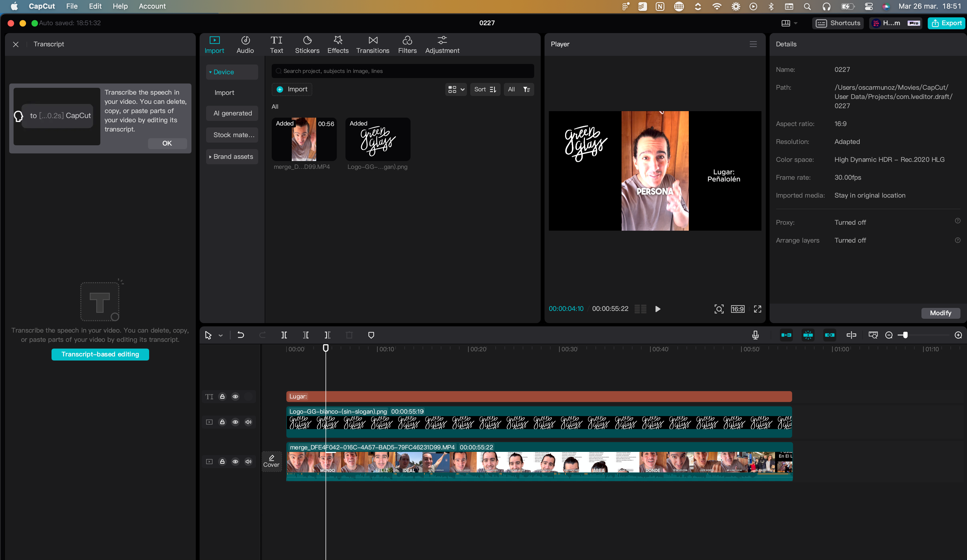Switch to the Transitions tab
Screen dimensions: 967x560
pyautogui.click(x=372, y=44)
